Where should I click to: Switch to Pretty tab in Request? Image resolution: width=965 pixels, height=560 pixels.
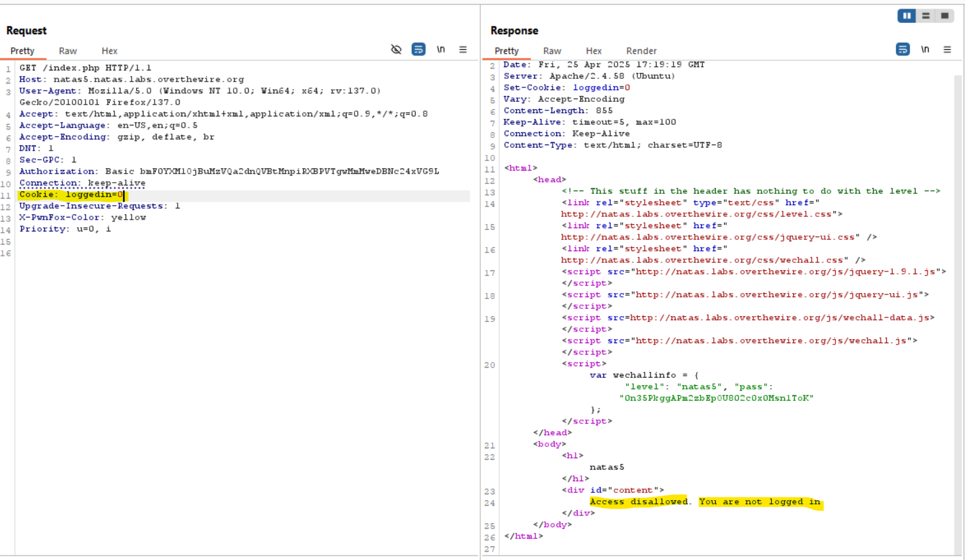tap(22, 51)
